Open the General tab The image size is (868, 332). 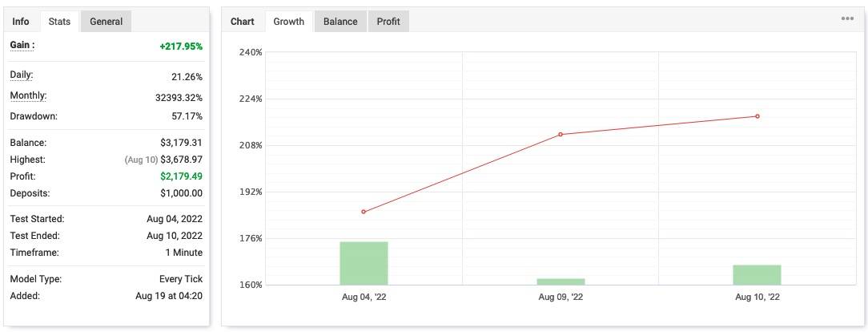(106, 22)
